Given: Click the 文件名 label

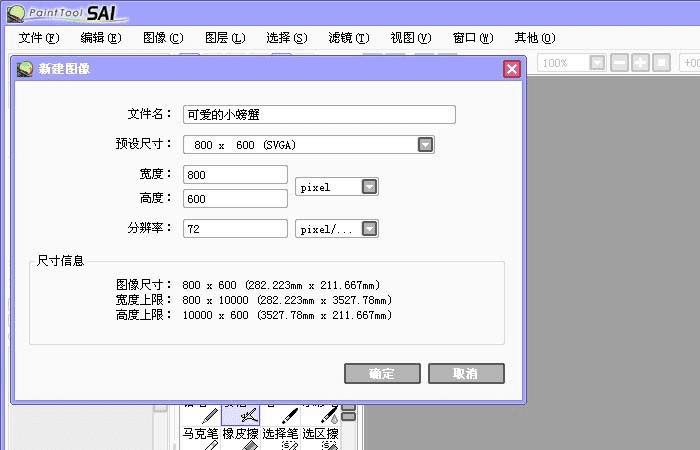Looking at the screenshot, I should [x=150, y=114].
